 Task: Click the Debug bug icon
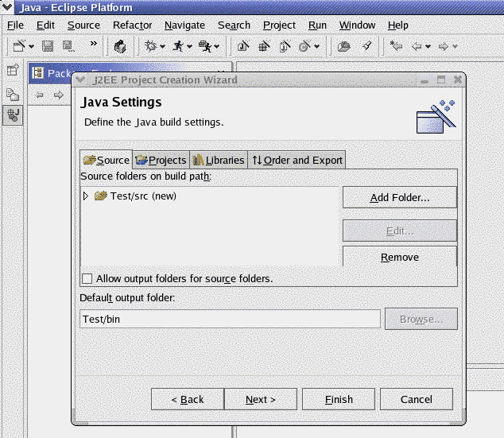149,46
